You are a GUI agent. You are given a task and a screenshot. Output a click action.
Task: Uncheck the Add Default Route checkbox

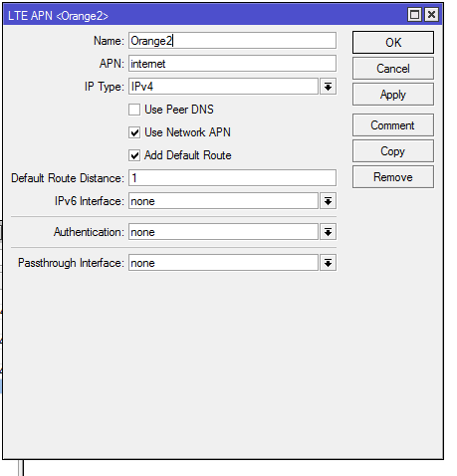point(134,155)
